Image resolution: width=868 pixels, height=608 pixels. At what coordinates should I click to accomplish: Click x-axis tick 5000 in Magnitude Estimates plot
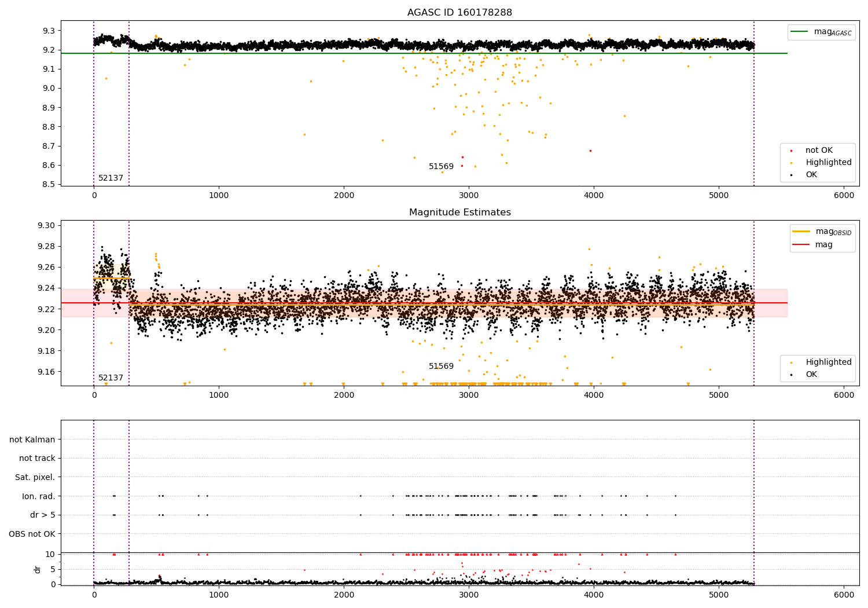pos(719,395)
